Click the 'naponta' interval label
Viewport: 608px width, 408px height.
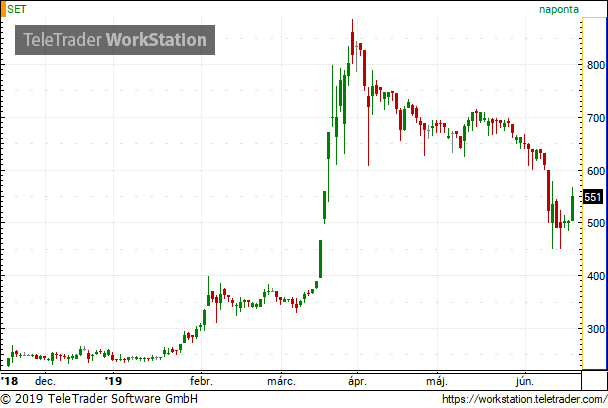click(x=559, y=9)
